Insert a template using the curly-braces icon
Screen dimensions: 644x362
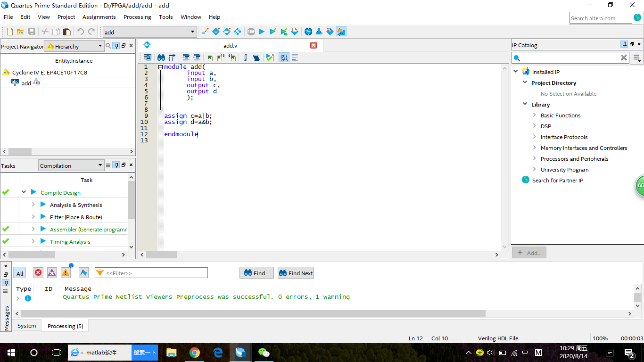[x=171, y=57]
